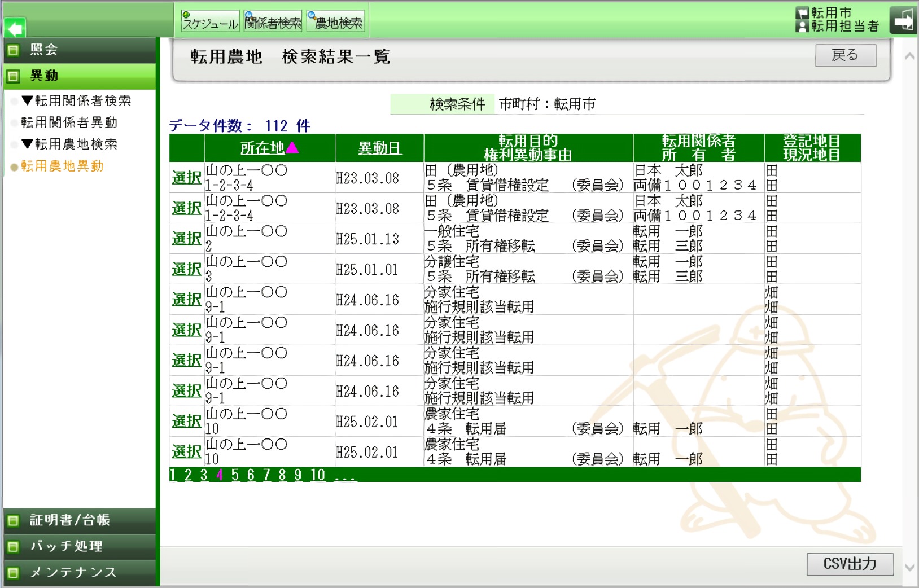
Task: Go to results page 2
Action: [189, 475]
